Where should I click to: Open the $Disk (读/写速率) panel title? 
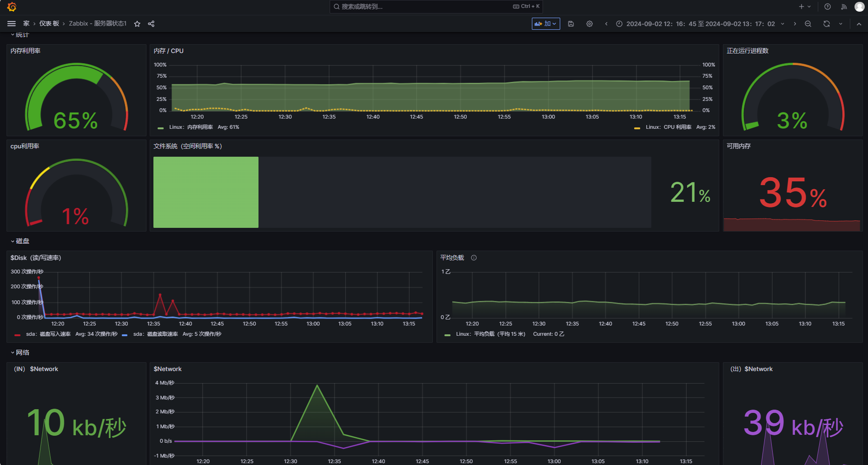click(36, 258)
